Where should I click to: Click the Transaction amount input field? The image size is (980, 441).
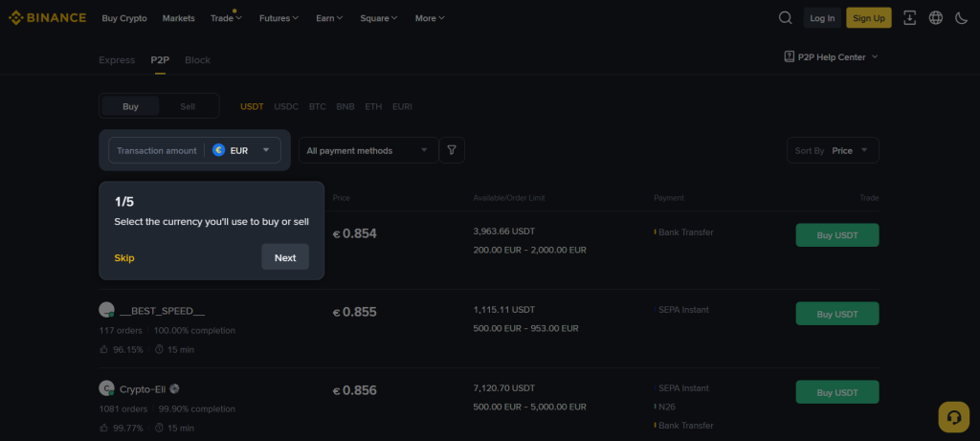pyautogui.click(x=156, y=150)
